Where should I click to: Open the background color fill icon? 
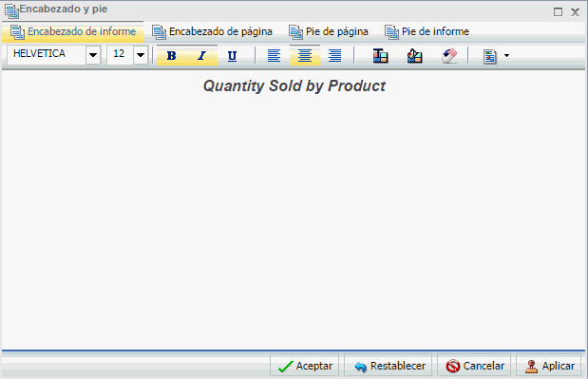pyautogui.click(x=415, y=56)
